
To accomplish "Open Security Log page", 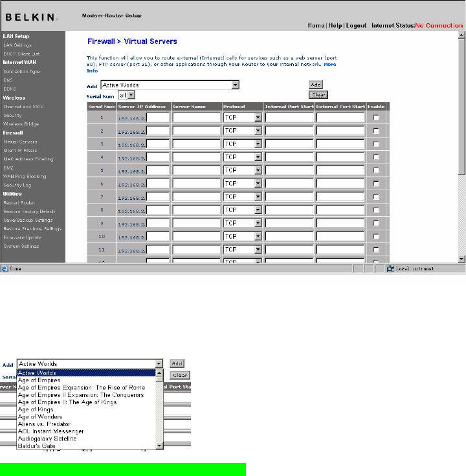I will tap(17, 185).
